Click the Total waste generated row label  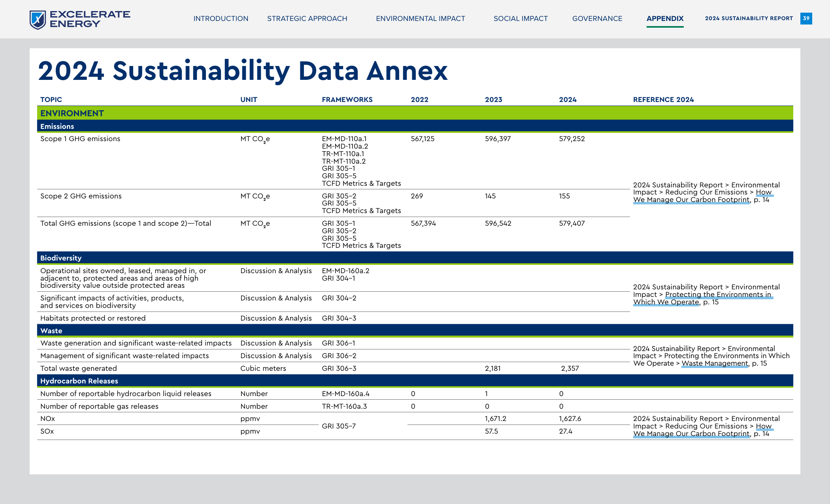(79, 368)
